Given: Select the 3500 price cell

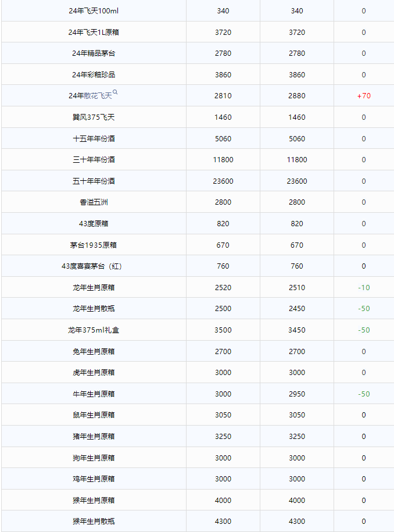Looking at the screenshot, I should (223, 330).
